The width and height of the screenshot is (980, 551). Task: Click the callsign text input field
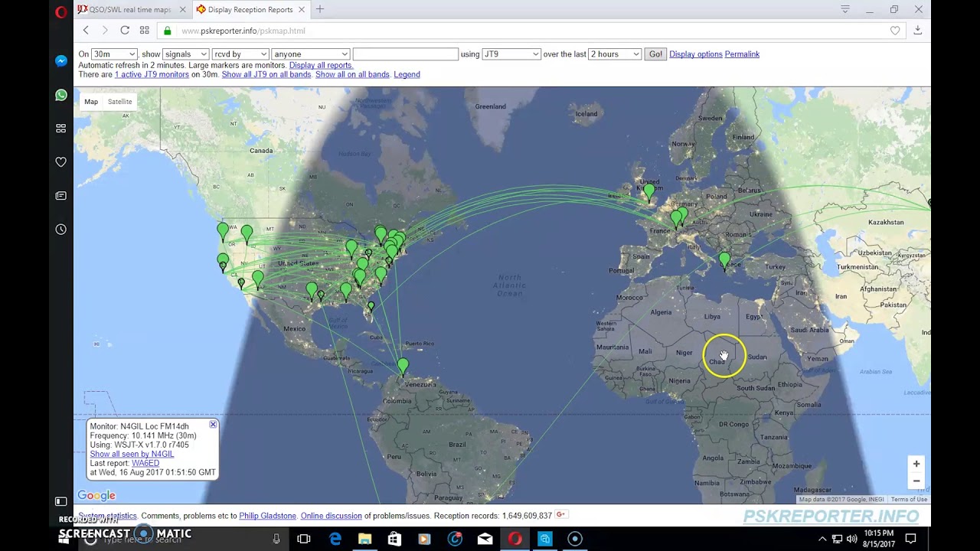click(405, 54)
